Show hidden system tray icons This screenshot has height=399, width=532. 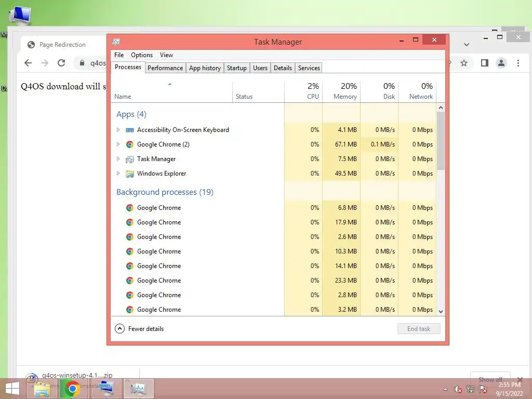click(x=445, y=389)
